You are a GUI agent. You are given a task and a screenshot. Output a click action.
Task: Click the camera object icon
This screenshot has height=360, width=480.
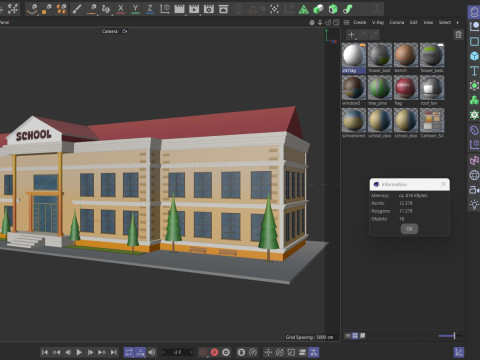pos(474,190)
